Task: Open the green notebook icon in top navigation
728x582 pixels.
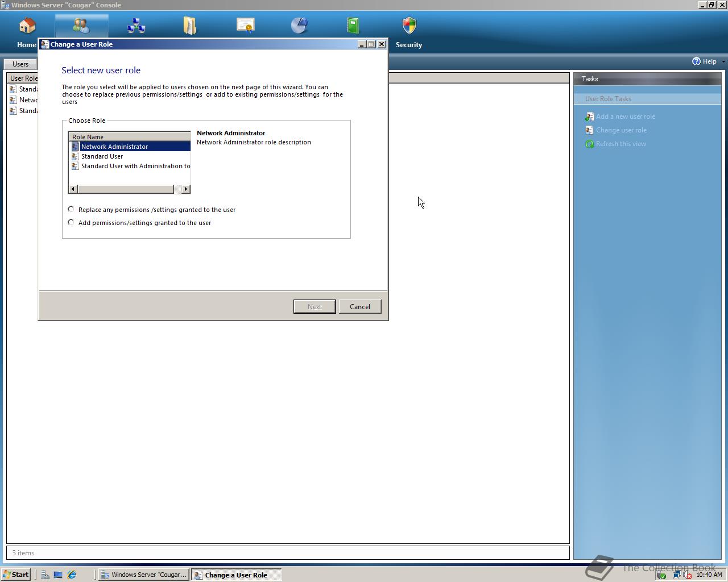Action: tap(353, 26)
